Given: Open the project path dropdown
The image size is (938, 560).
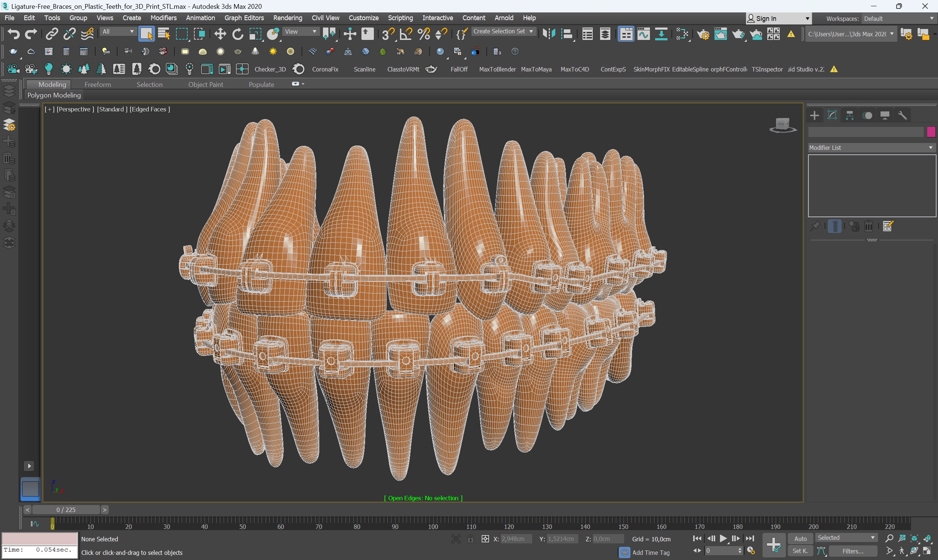Looking at the screenshot, I should 851,34.
